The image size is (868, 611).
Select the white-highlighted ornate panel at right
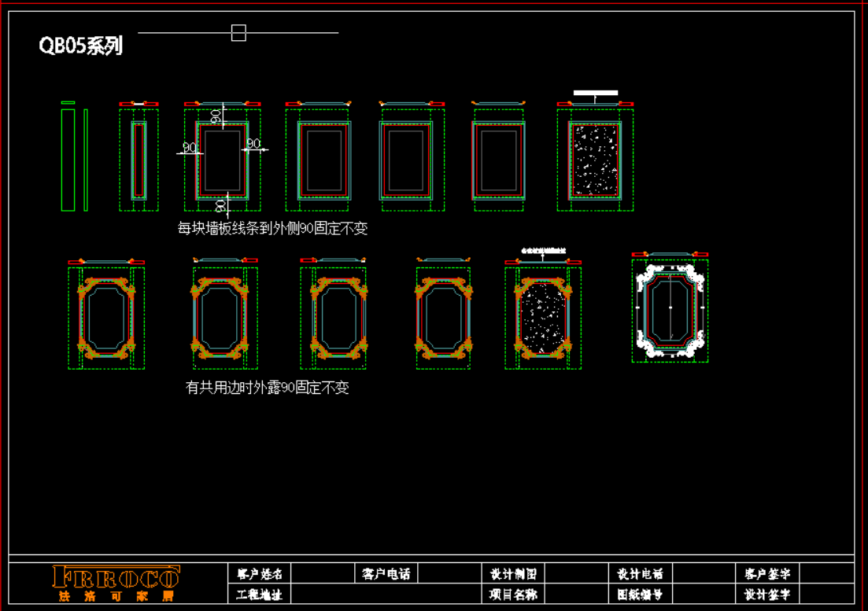coord(669,311)
